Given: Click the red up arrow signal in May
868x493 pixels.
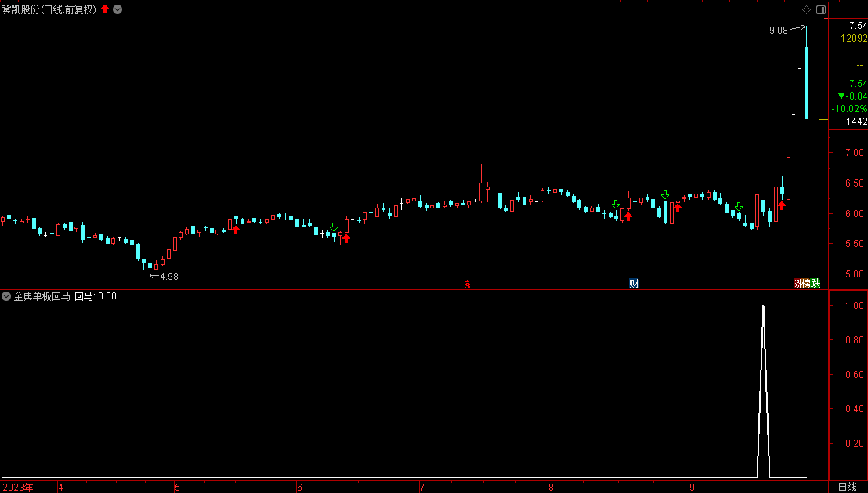Looking at the screenshot, I should 236,230.
